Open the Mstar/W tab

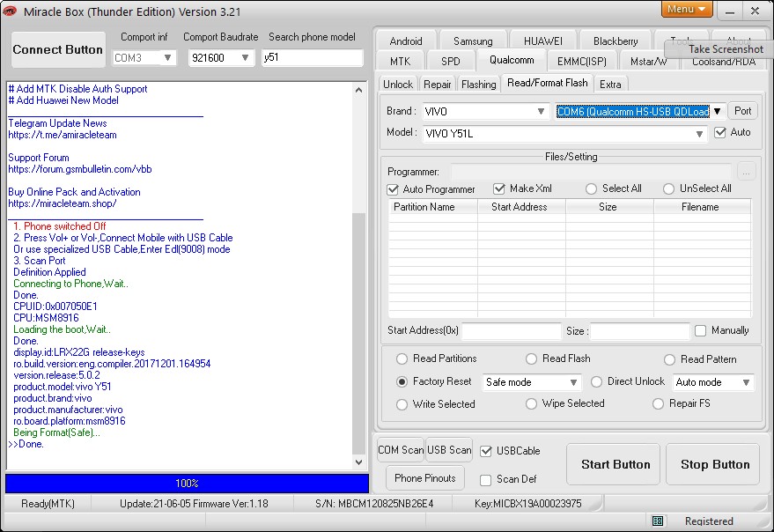pos(648,62)
